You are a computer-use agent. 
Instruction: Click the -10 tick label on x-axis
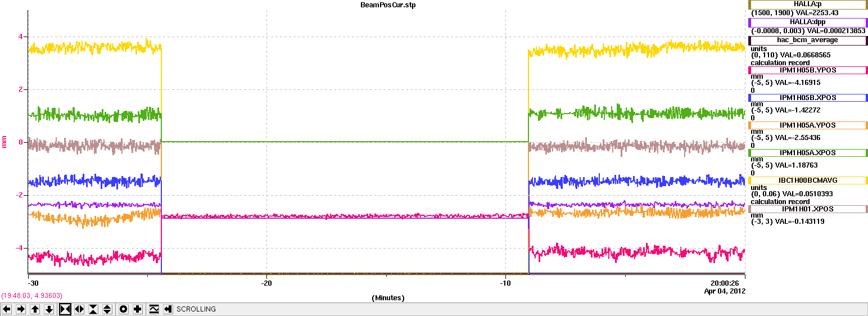click(505, 283)
